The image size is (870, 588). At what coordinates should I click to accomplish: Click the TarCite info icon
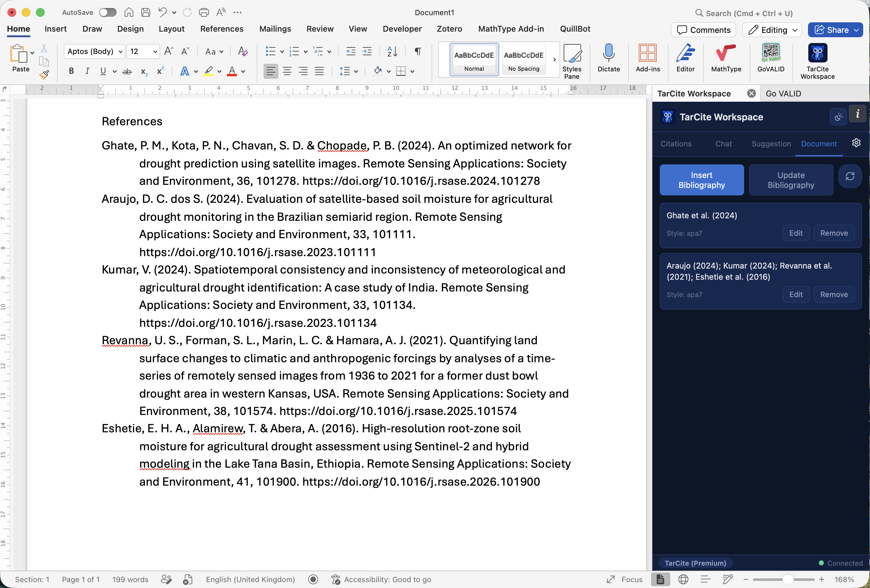click(857, 114)
